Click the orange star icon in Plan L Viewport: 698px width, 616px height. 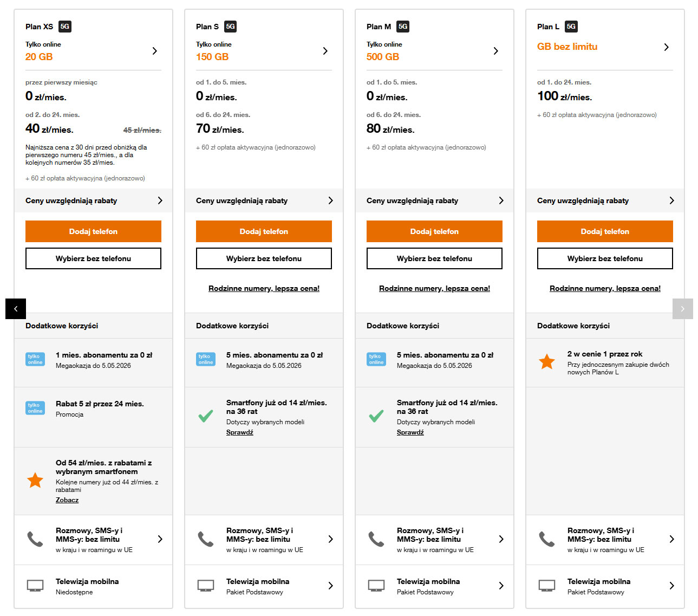pos(547,362)
